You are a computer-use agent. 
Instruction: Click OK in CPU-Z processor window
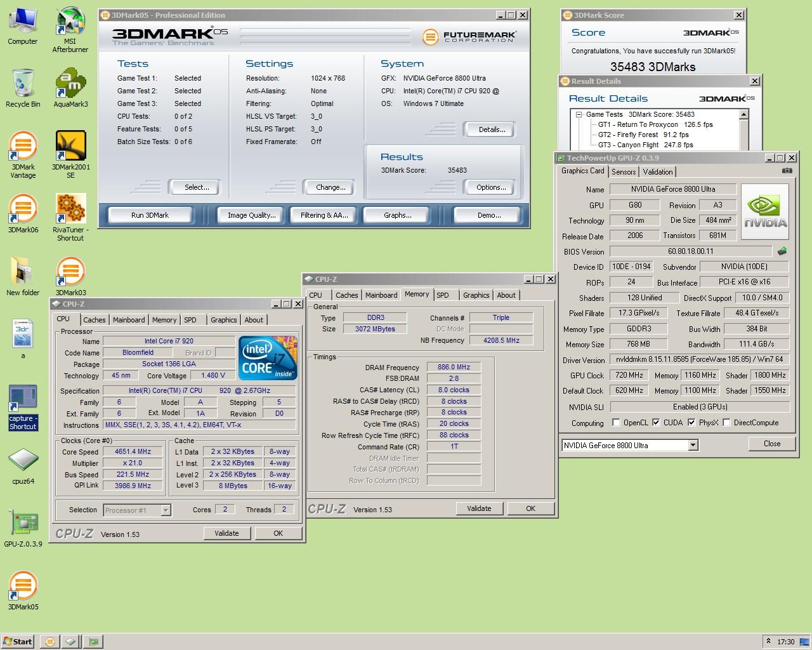tap(278, 533)
